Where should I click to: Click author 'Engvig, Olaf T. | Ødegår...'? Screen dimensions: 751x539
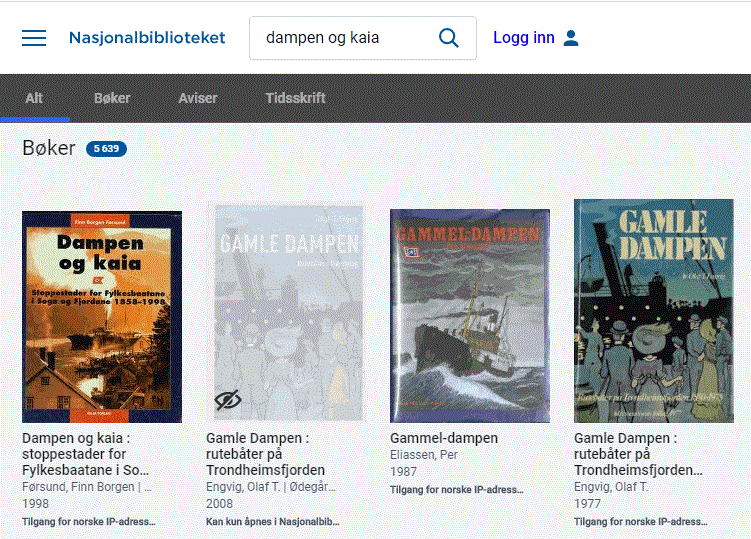271,487
